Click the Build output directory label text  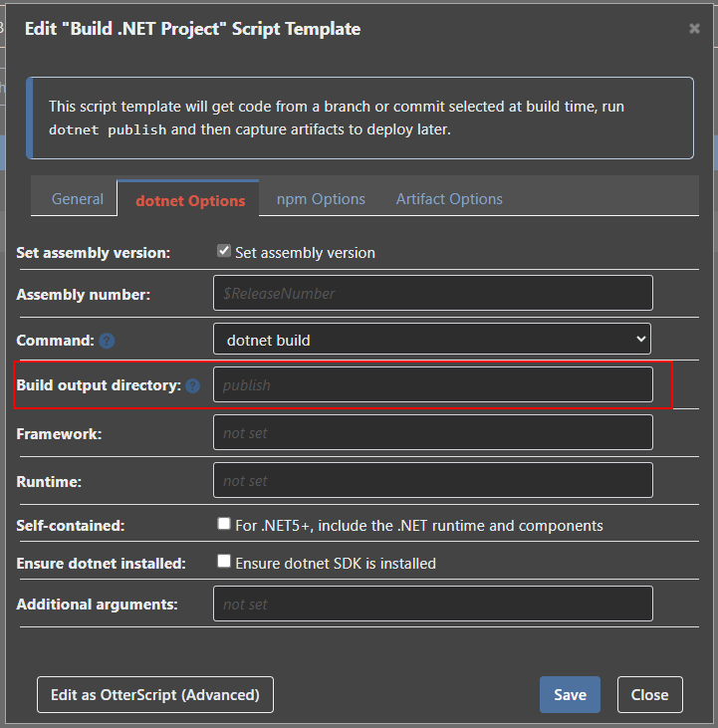pyautogui.click(x=99, y=386)
